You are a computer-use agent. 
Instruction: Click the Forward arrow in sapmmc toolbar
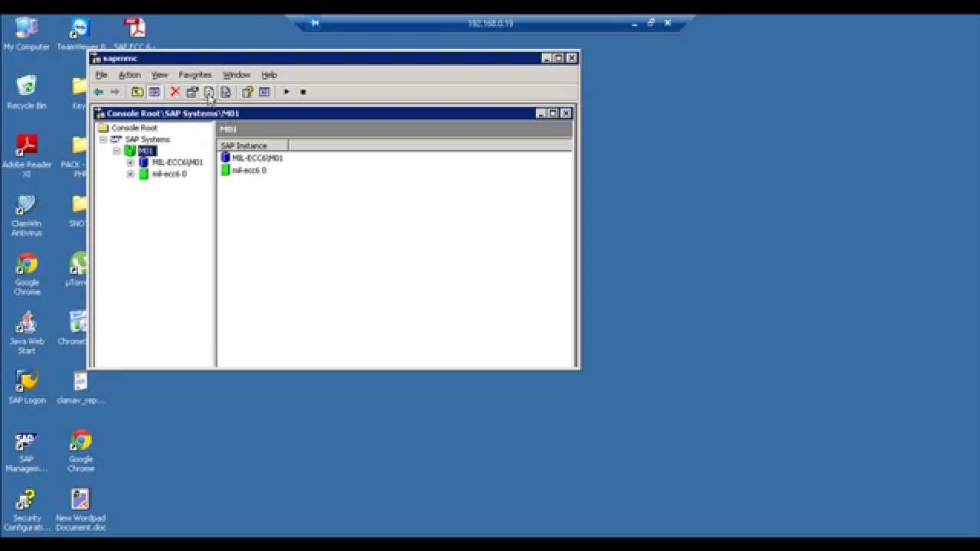pyautogui.click(x=115, y=92)
